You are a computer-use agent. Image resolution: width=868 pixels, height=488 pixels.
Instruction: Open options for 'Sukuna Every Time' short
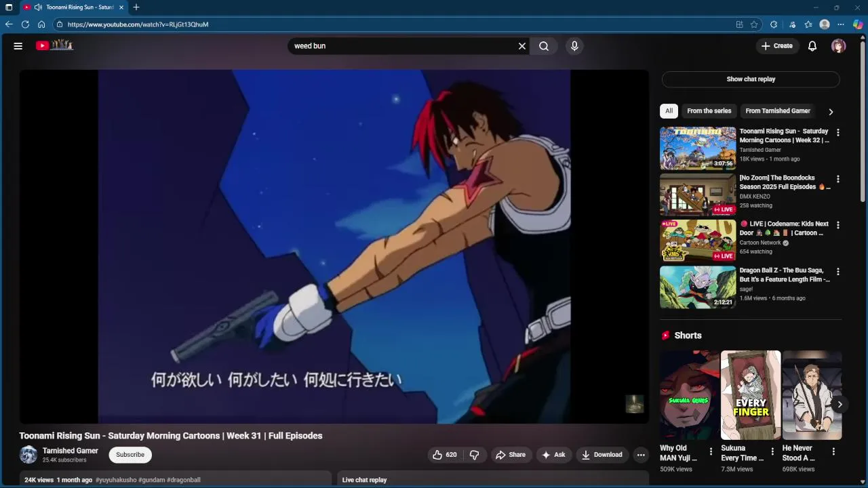tap(772, 451)
